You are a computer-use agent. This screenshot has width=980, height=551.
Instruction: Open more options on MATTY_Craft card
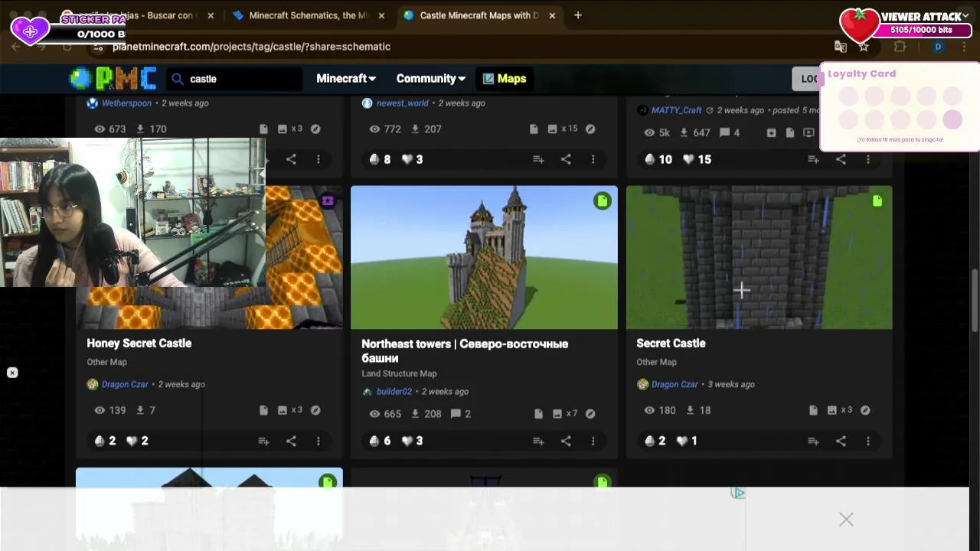coord(867,159)
